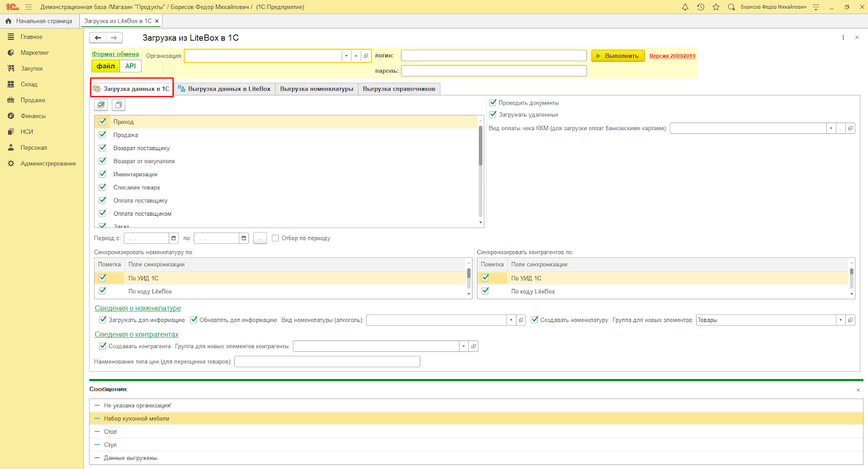Select файл exchange format
The width and height of the screenshot is (868, 469).
tap(106, 66)
